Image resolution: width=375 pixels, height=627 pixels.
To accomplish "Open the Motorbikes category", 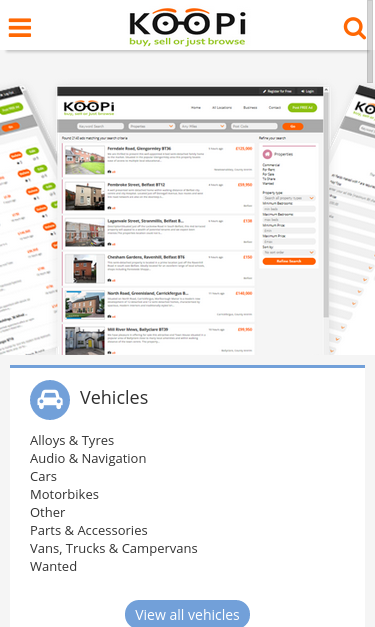I will coord(64,494).
